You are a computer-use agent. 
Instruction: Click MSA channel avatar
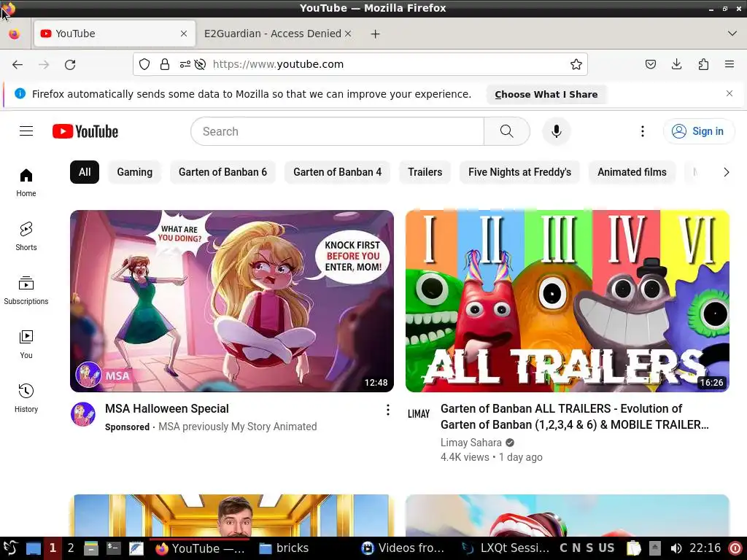[x=83, y=414]
